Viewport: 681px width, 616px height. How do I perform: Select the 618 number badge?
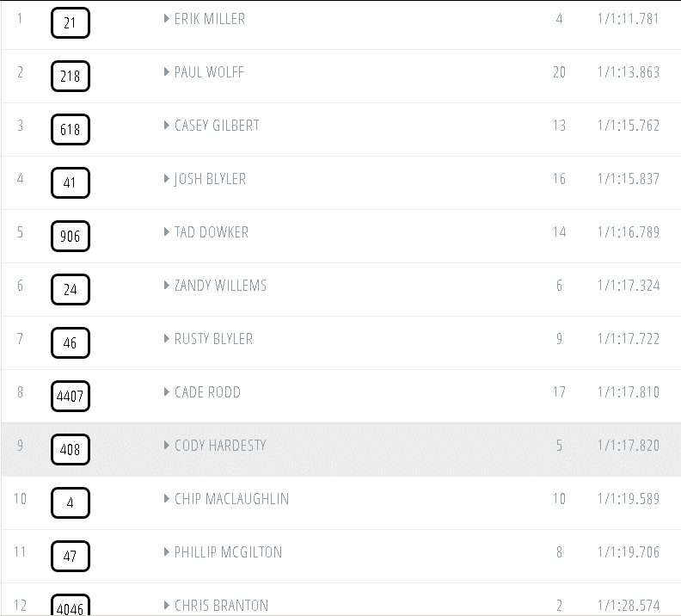71,130
